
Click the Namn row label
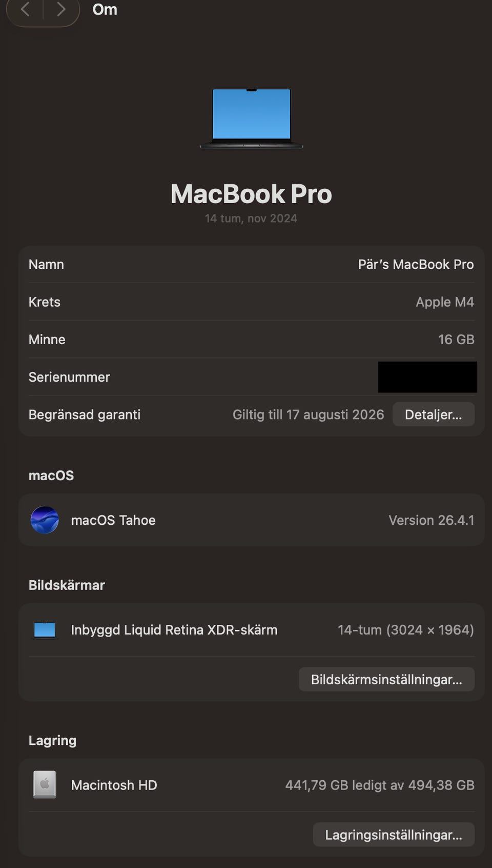click(x=46, y=264)
